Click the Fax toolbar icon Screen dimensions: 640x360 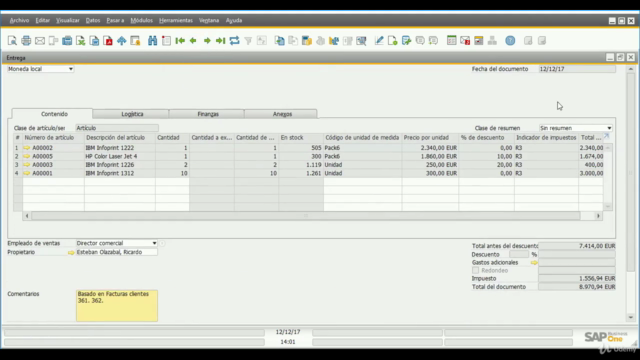(x=67, y=40)
